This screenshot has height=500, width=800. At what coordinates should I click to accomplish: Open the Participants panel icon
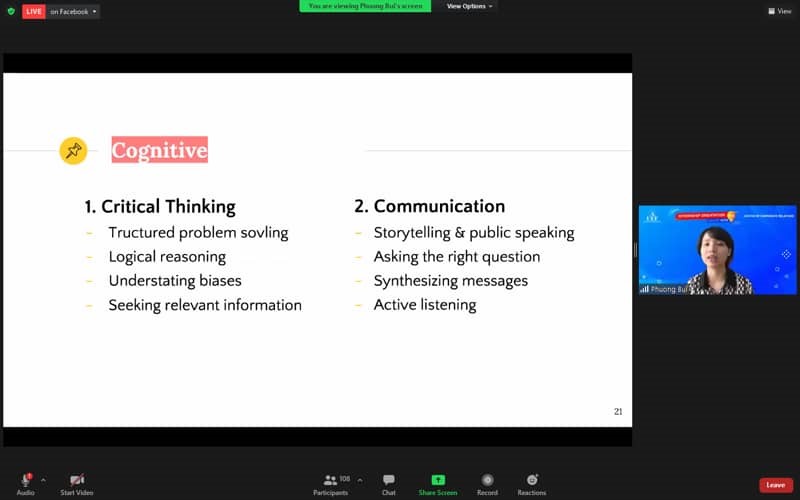[x=330, y=480]
